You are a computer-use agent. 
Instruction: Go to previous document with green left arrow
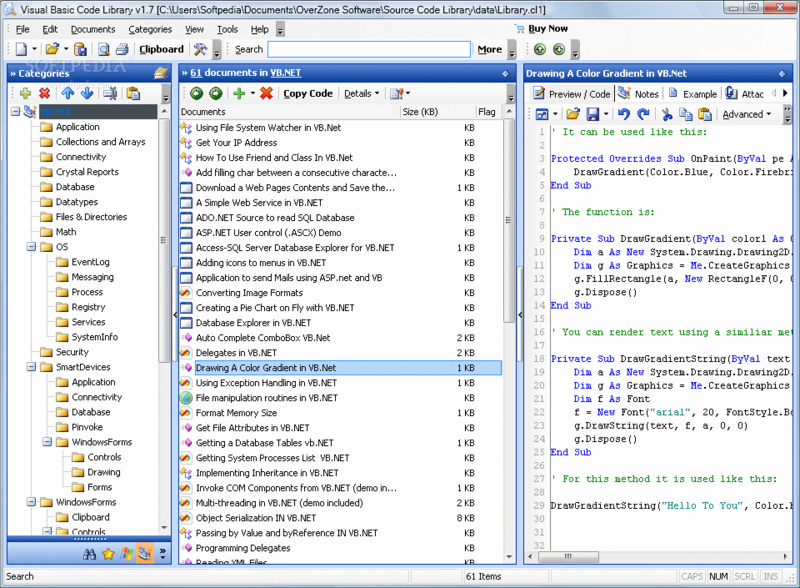coord(196,93)
